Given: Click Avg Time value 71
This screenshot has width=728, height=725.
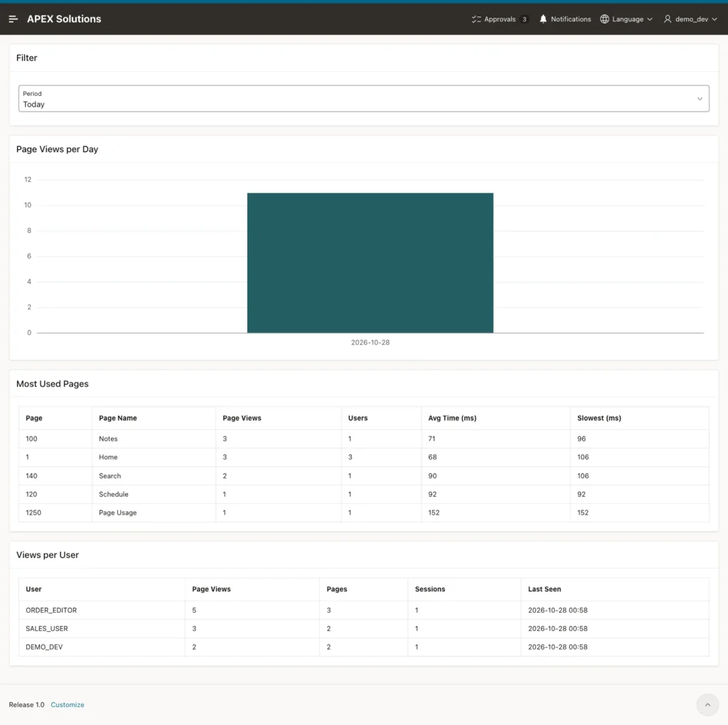Looking at the screenshot, I should [x=432, y=439].
